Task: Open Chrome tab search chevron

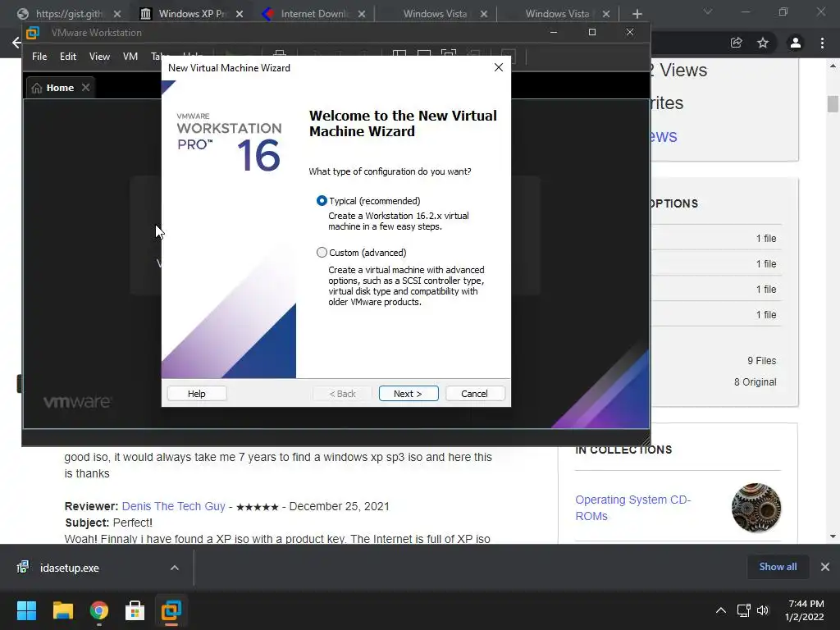Action: pyautogui.click(x=708, y=11)
